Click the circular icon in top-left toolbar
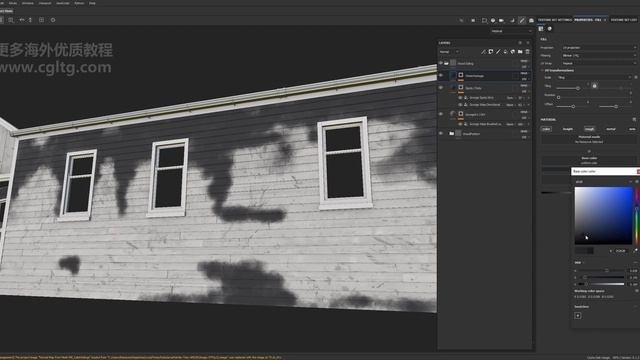Screen dimensions: 640x360 coord(53,20)
